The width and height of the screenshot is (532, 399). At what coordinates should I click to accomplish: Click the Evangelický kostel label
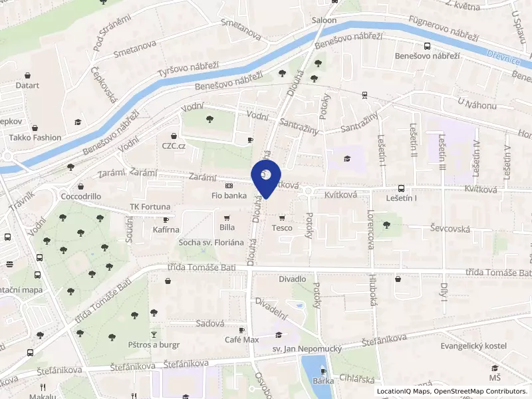473,346
